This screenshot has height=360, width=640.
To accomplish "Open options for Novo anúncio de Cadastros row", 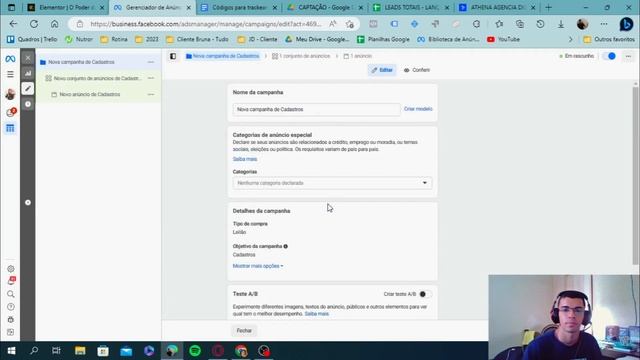I will tap(151, 94).
